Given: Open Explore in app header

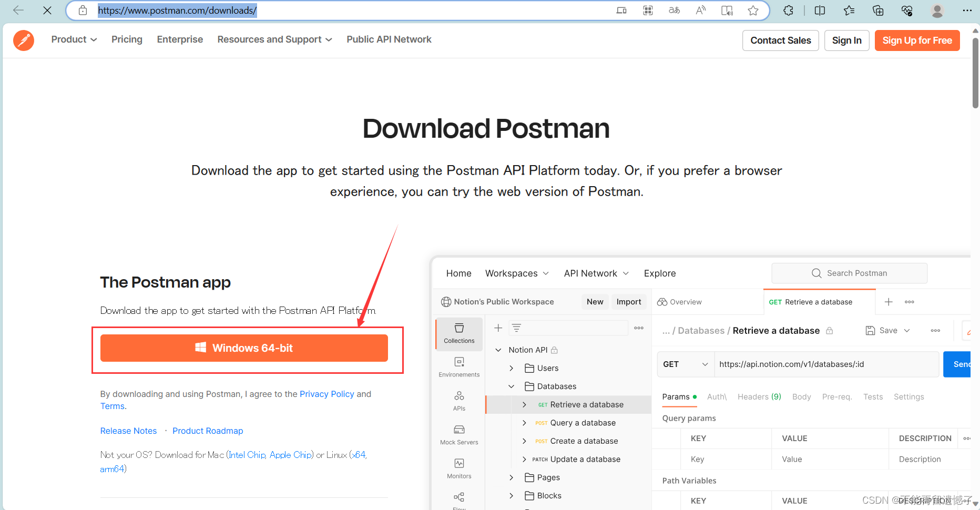Looking at the screenshot, I should (660, 273).
